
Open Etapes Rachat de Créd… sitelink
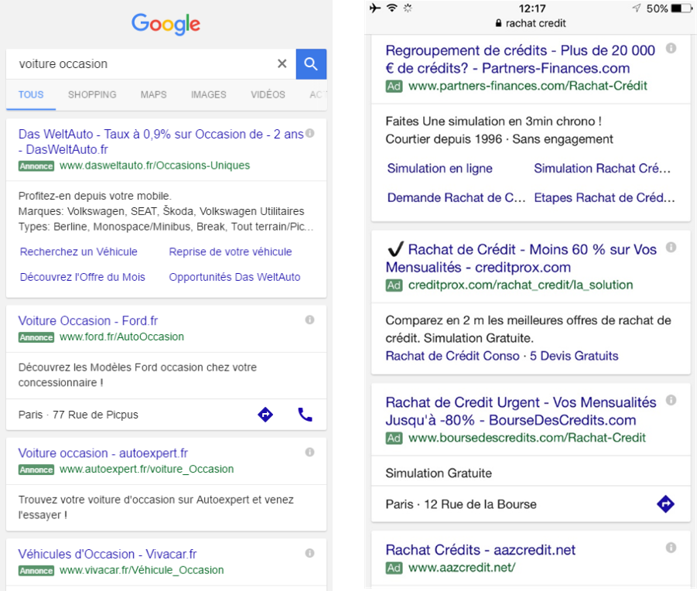[x=604, y=198]
